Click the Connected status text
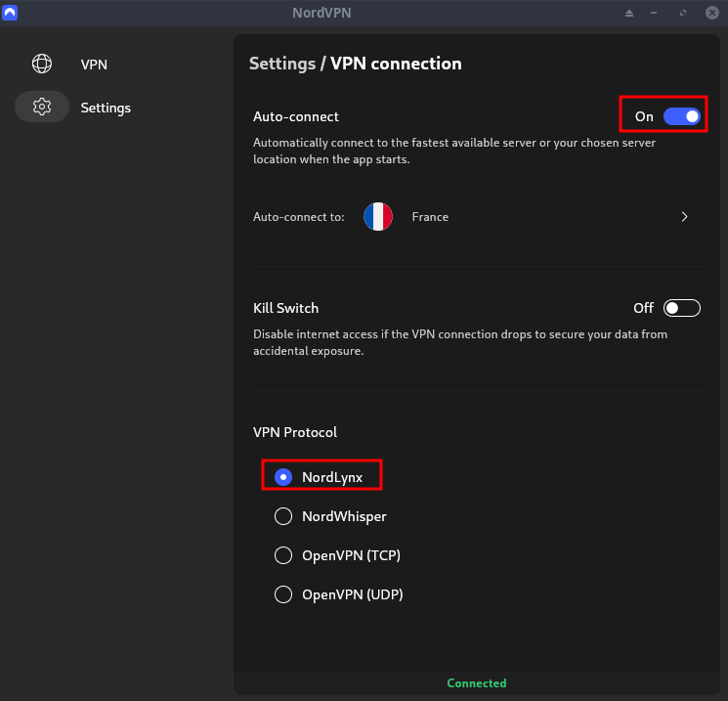Viewport: 728px width, 701px height. pyautogui.click(x=477, y=683)
